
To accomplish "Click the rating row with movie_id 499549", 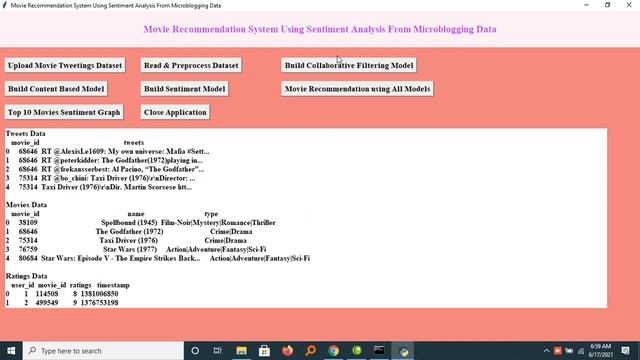I will [x=62, y=303].
